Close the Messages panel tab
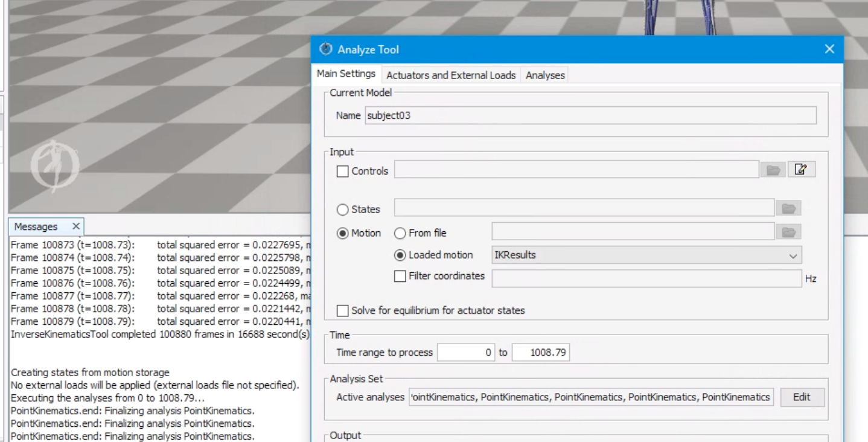The height and width of the screenshot is (442, 868). [75, 226]
